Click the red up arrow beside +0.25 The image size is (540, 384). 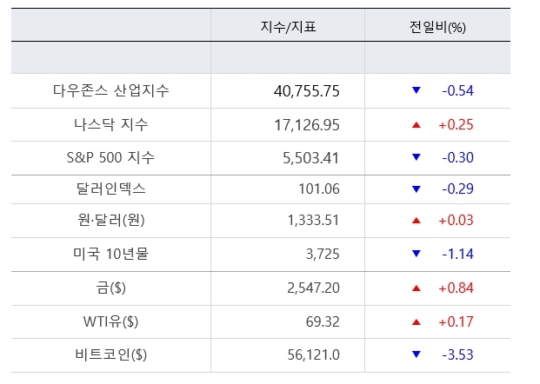pos(416,125)
